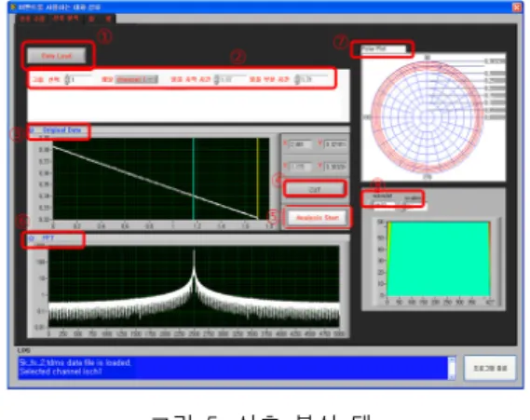Close the window with the red X button
This screenshot has width=530, height=420.
517,7
